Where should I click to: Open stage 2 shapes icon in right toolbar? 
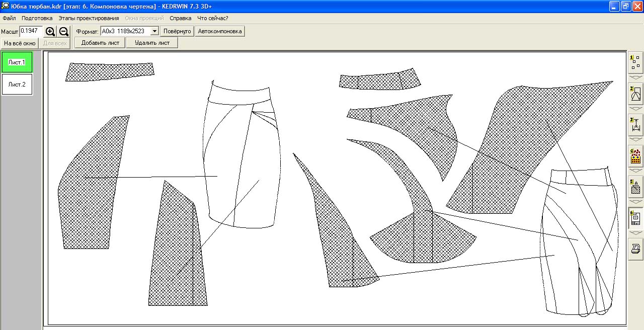click(x=635, y=94)
